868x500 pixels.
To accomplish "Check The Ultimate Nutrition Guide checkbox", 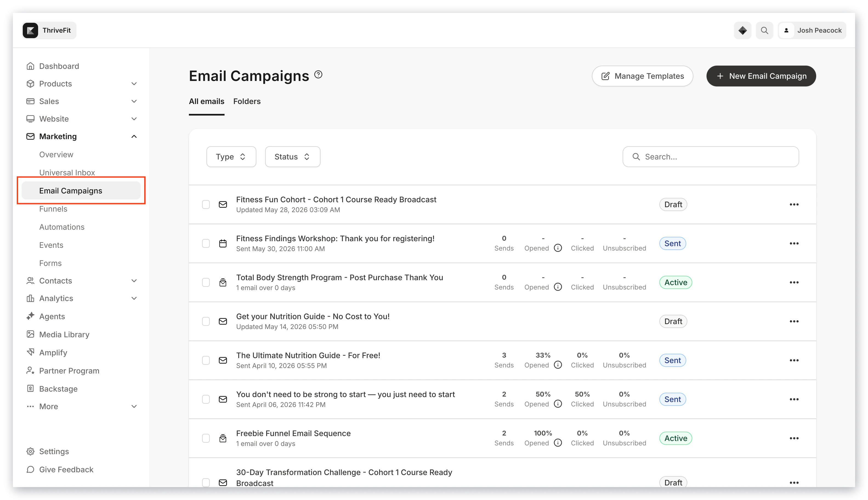I will tap(206, 360).
